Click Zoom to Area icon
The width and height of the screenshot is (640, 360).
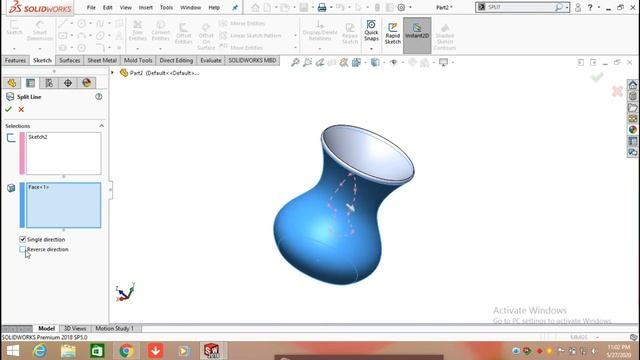point(307,62)
